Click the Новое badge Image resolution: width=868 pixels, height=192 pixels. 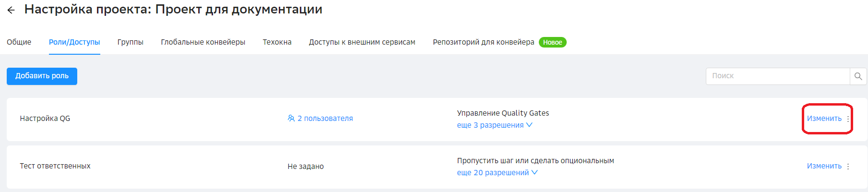click(552, 42)
